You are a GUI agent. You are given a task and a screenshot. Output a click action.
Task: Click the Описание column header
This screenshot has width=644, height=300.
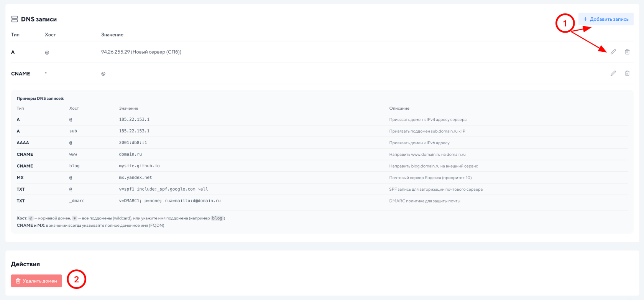coord(399,109)
